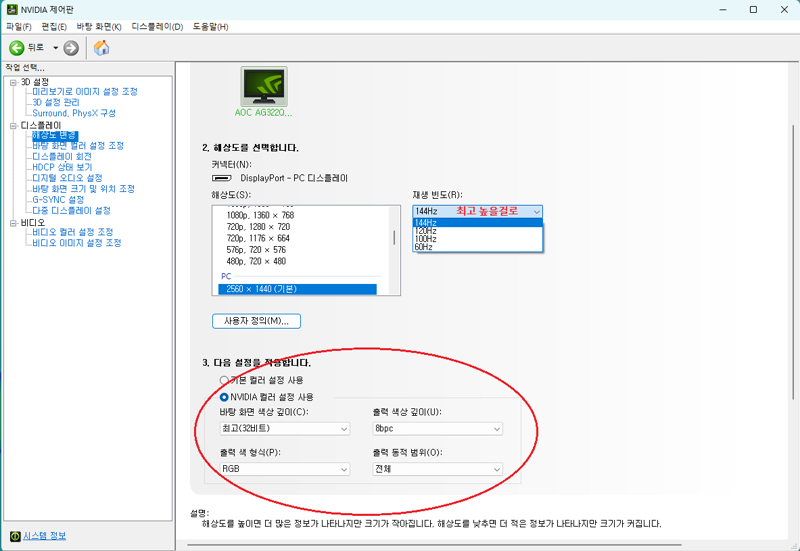Click the System Information icon
800x551 pixels.
point(15,536)
